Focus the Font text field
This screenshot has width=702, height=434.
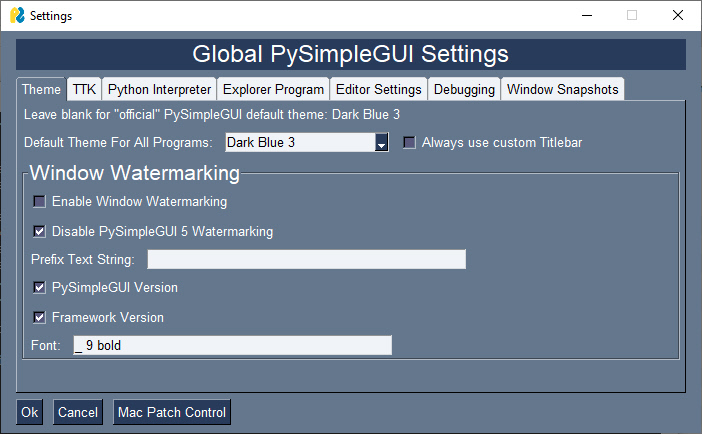tap(231, 346)
